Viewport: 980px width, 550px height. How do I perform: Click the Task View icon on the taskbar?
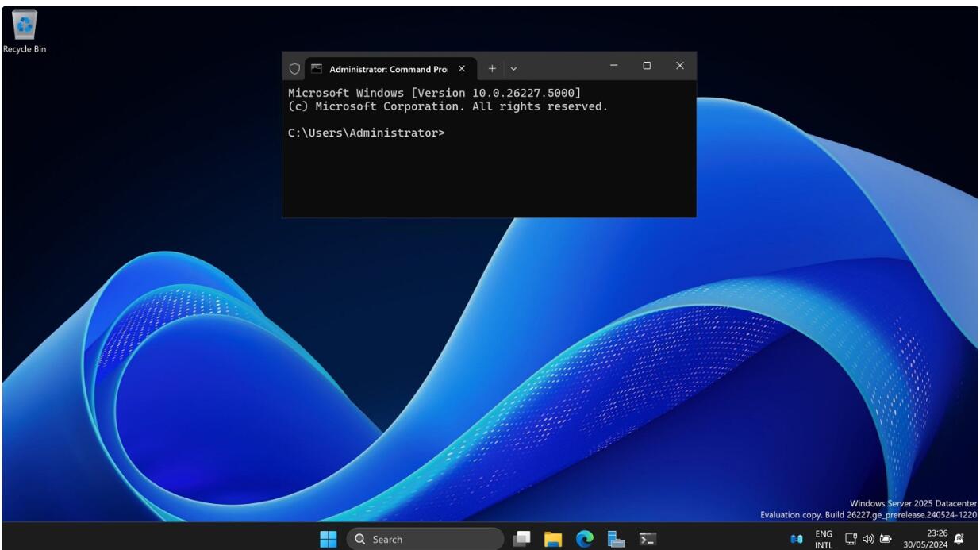click(x=521, y=538)
